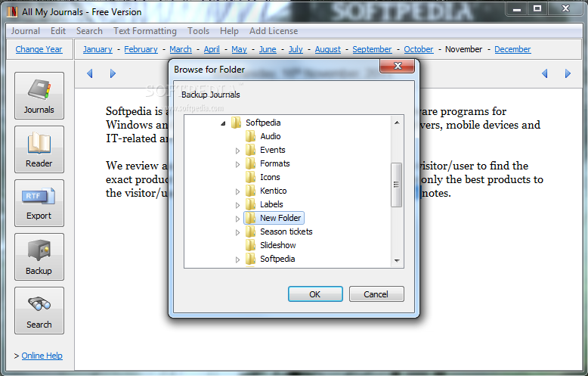Jump to the March link
Screen dimensions: 588x376
181,49
